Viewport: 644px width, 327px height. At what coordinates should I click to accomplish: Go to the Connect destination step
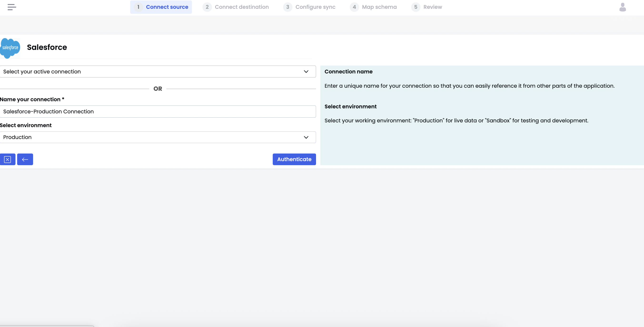click(236, 7)
